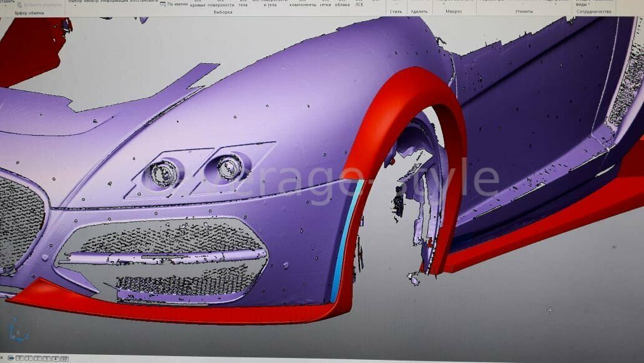Open the Стиль ribbon group
644x363 pixels.
(x=396, y=11)
